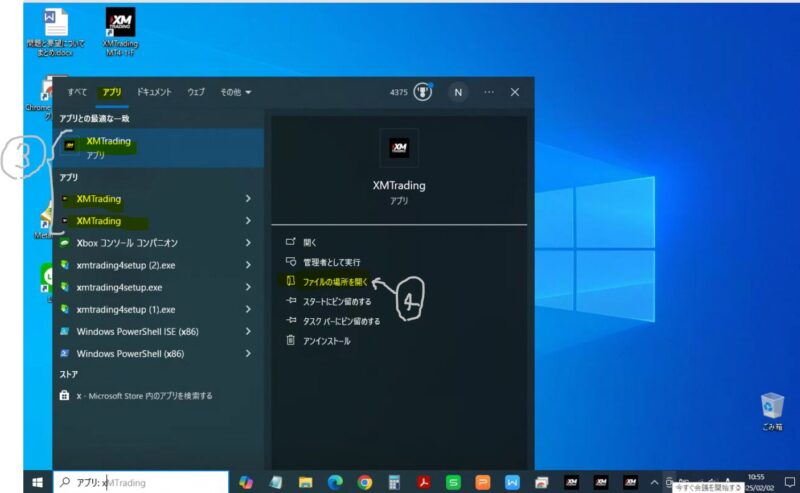Expand chevron for Windows PowerShell (x86)
This screenshot has height=493, width=800.
[x=248, y=354]
